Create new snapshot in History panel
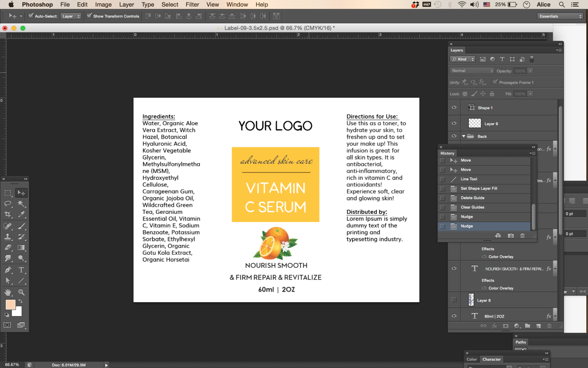Screen dimensions: 588x368 pyautogui.click(x=511, y=235)
